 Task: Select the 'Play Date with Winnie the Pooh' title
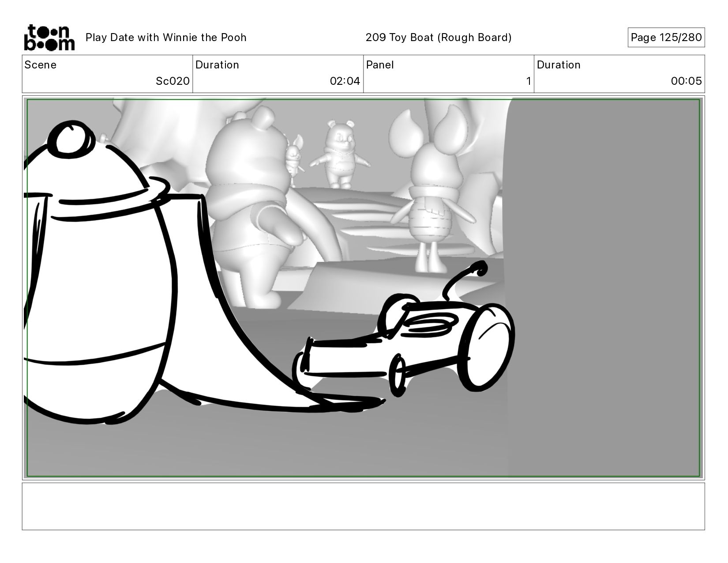click(x=166, y=38)
